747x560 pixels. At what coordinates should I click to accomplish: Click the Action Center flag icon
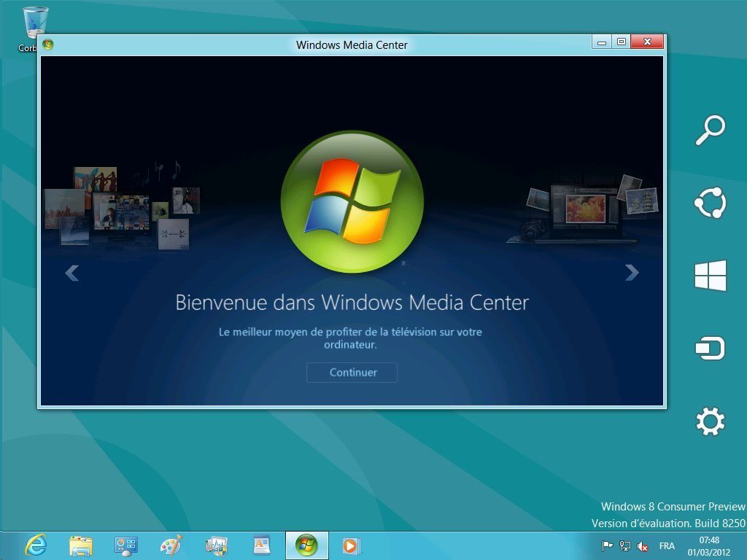[x=607, y=545]
